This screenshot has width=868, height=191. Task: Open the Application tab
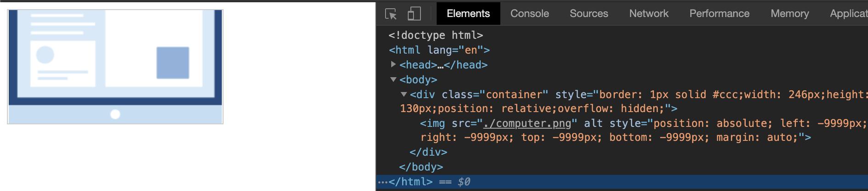pyautogui.click(x=848, y=14)
